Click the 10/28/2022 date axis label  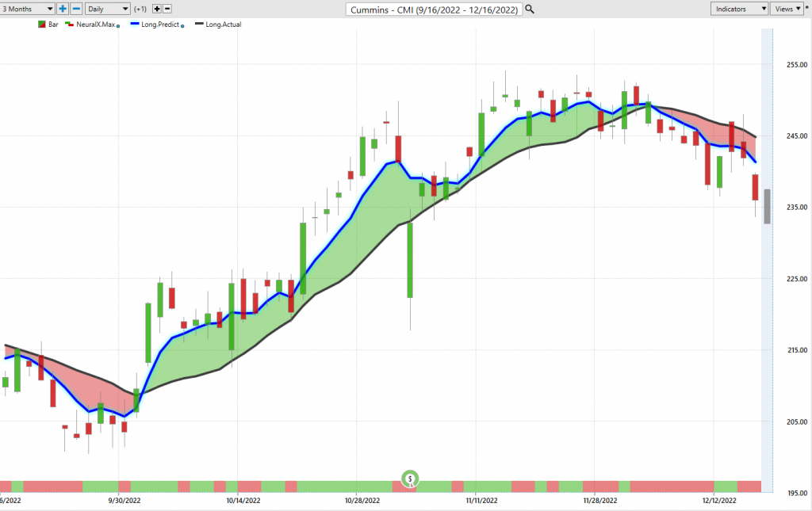[362, 501]
